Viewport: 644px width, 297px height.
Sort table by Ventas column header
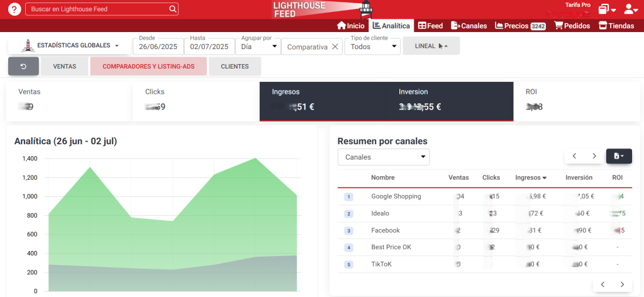(x=458, y=177)
